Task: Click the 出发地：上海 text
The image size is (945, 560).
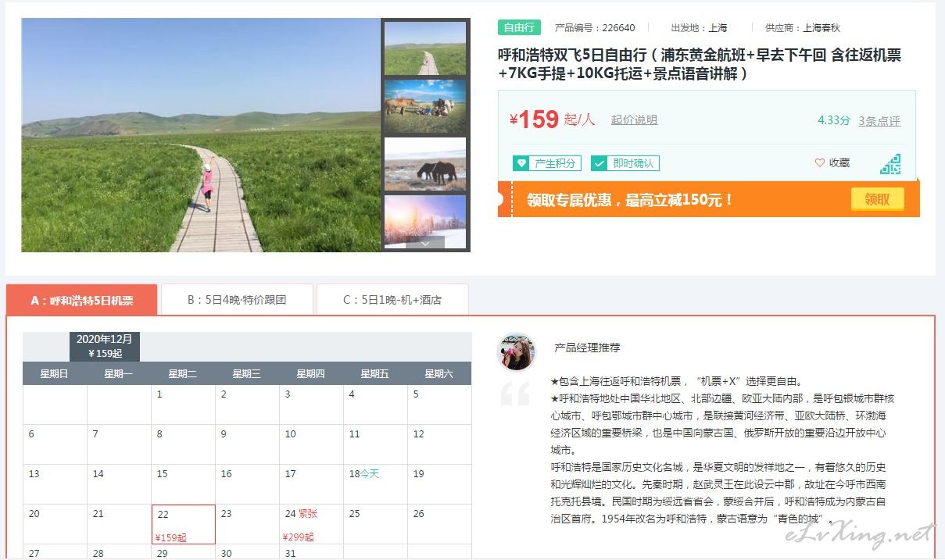Action: pos(699,28)
